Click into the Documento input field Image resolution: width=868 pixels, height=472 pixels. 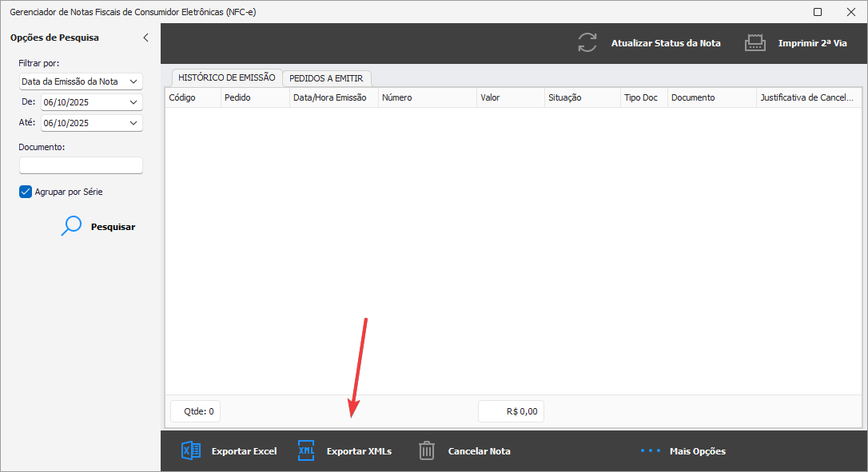pyautogui.click(x=81, y=165)
